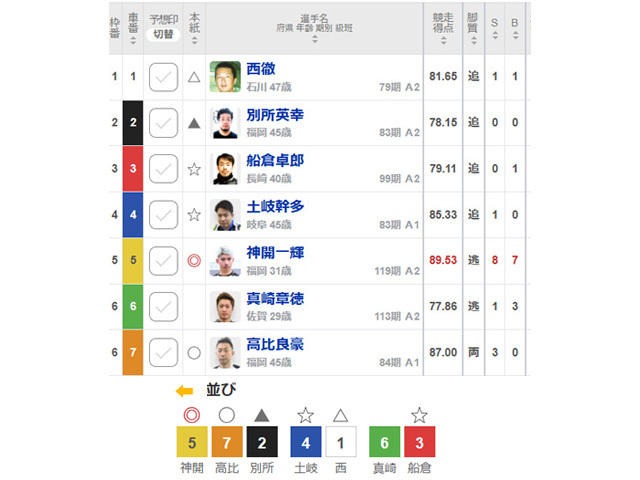The width and height of the screenshot is (640, 480).
Task: Click the double-circle mark above box 5
Action: [191, 415]
